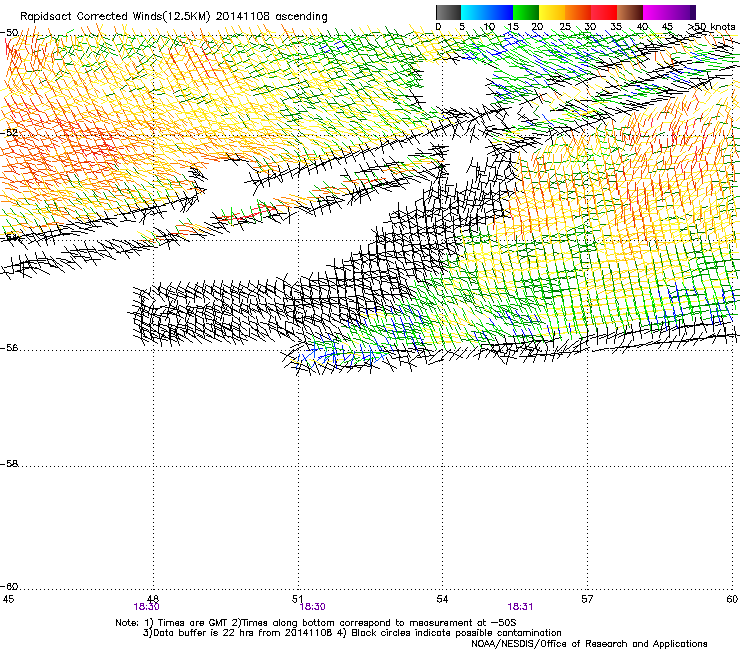Screen dimensions: 740x650
Task: Click the '57' longitude axis label
Action: 587,599
